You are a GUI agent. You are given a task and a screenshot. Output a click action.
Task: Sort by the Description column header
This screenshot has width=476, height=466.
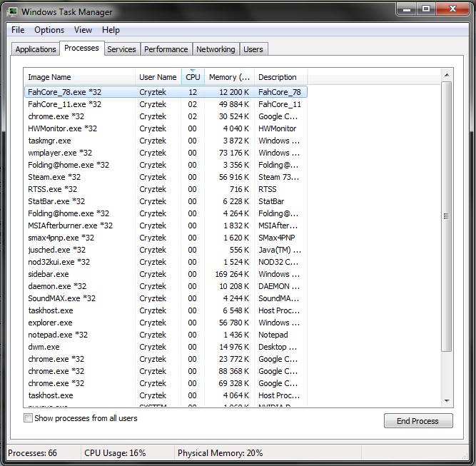tap(280, 77)
